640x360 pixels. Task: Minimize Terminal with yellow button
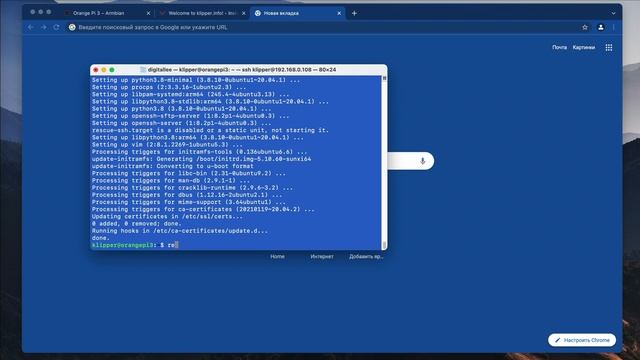(x=104, y=70)
